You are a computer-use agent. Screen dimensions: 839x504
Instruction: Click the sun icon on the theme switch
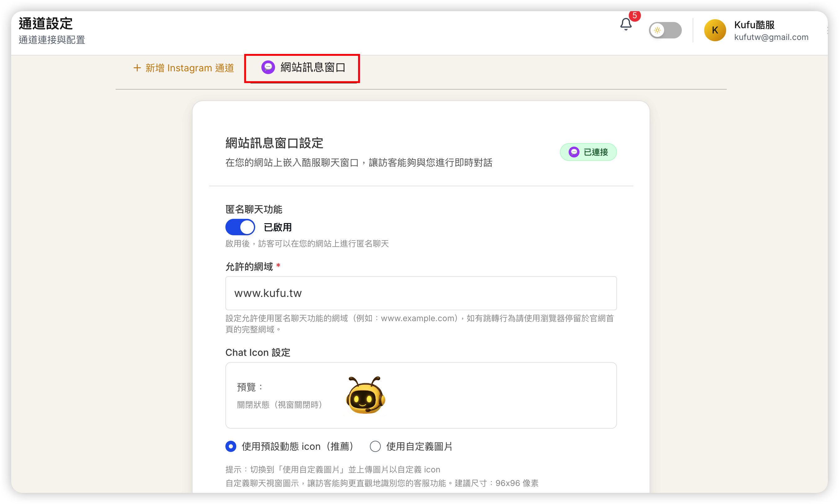click(658, 30)
